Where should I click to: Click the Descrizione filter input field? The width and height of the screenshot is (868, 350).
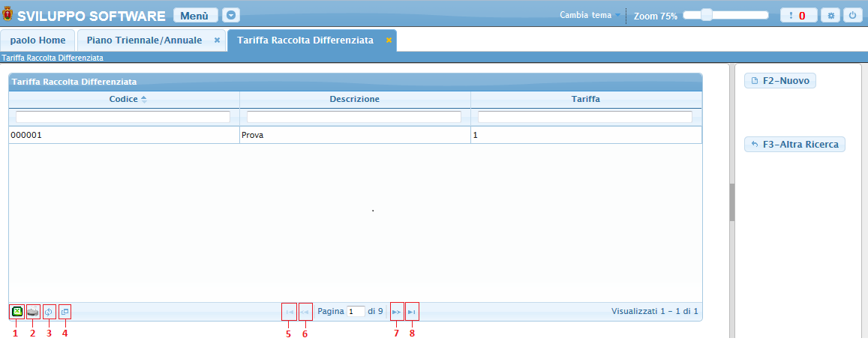[354, 117]
